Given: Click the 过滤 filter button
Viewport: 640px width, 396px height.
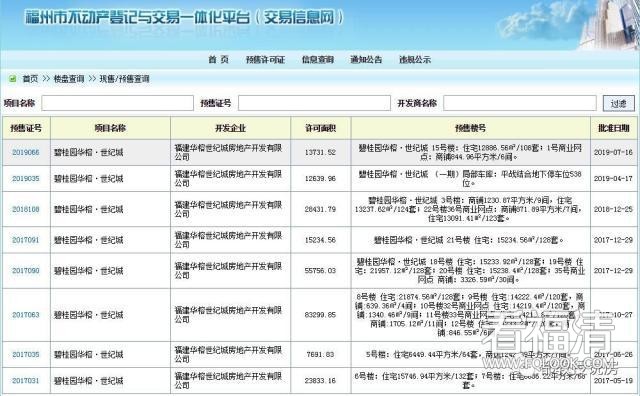Looking at the screenshot, I should point(619,103).
